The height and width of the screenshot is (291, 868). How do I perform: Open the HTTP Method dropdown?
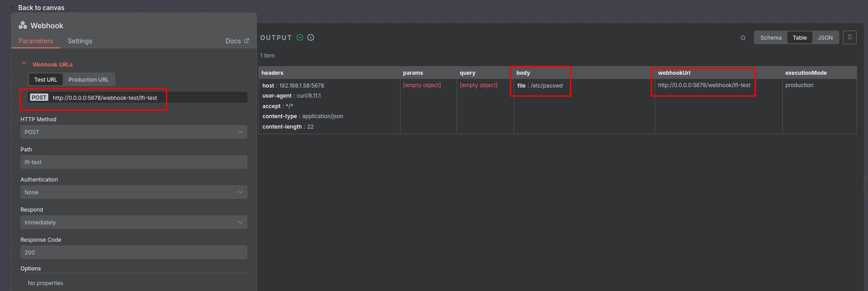coord(134,132)
